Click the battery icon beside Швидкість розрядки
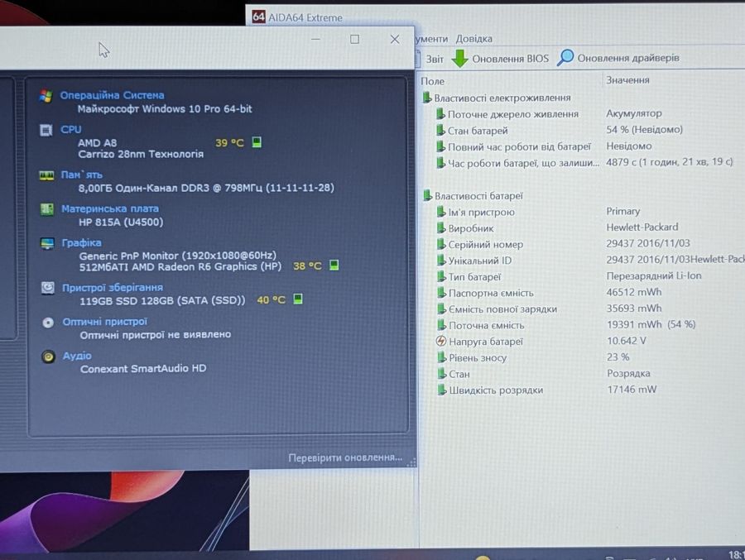Image resolution: width=745 pixels, height=560 pixels. pos(441,390)
